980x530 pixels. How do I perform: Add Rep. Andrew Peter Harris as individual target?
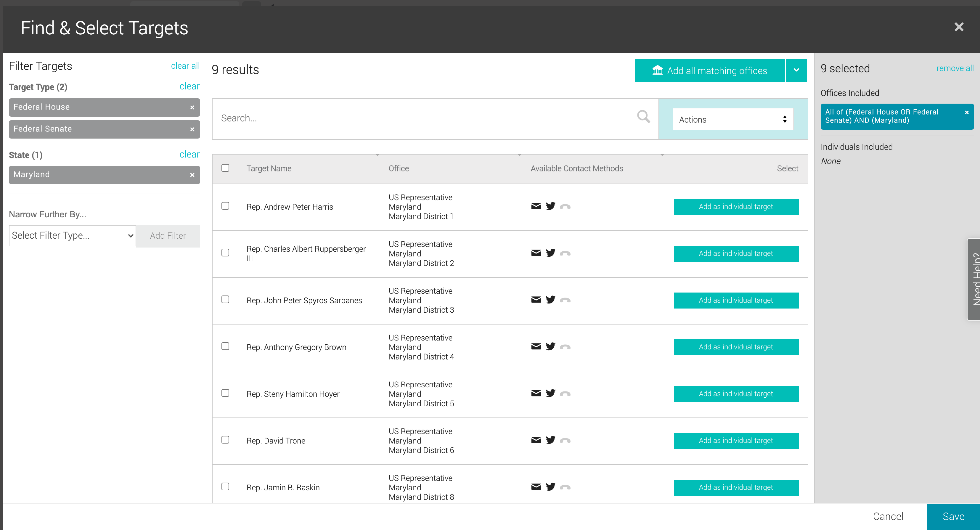[736, 207]
